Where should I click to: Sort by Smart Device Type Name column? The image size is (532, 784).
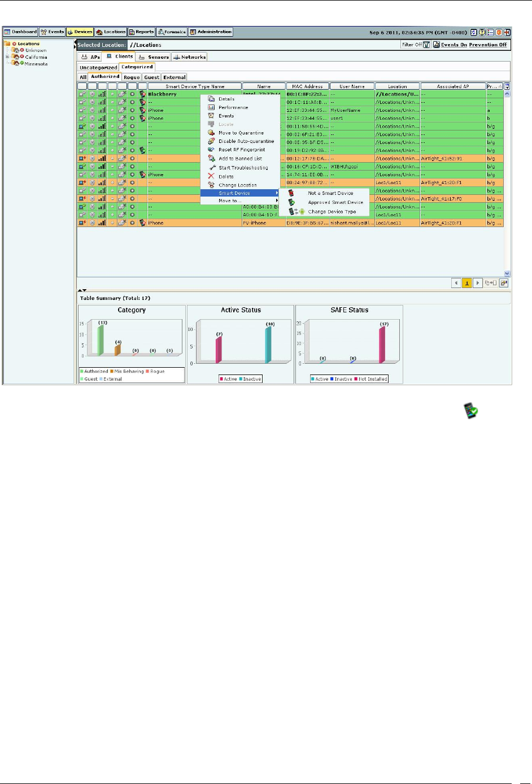coord(195,86)
